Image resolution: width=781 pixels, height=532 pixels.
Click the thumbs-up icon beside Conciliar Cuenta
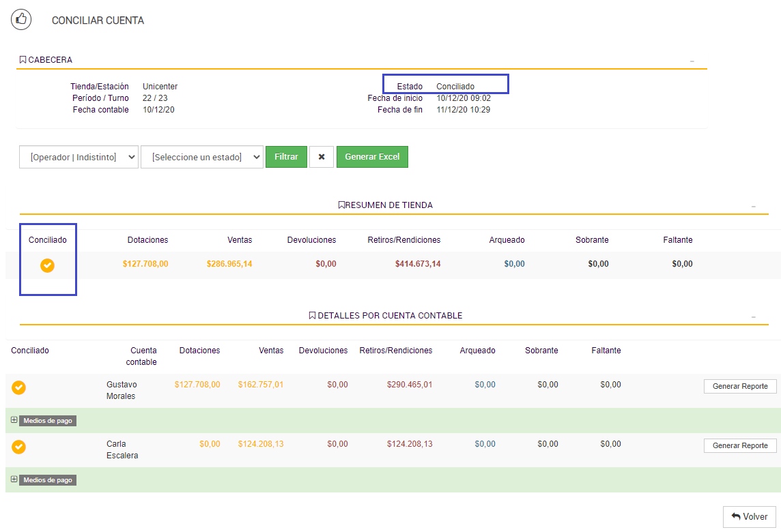coord(21,20)
